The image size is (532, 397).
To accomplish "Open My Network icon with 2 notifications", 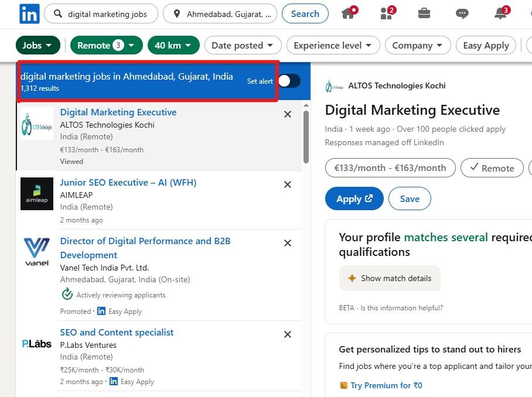I will tap(387, 13).
